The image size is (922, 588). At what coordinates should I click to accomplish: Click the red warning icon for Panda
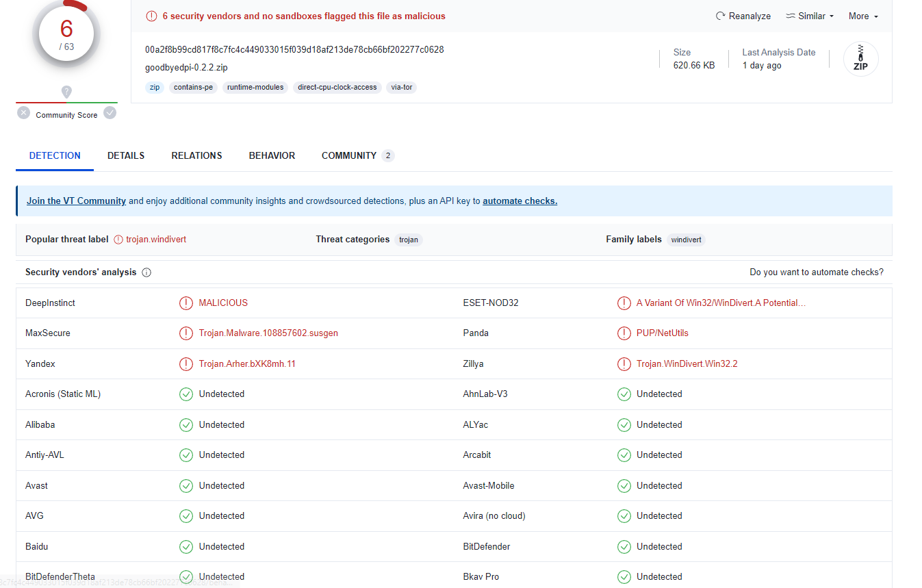click(x=624, y=333)
